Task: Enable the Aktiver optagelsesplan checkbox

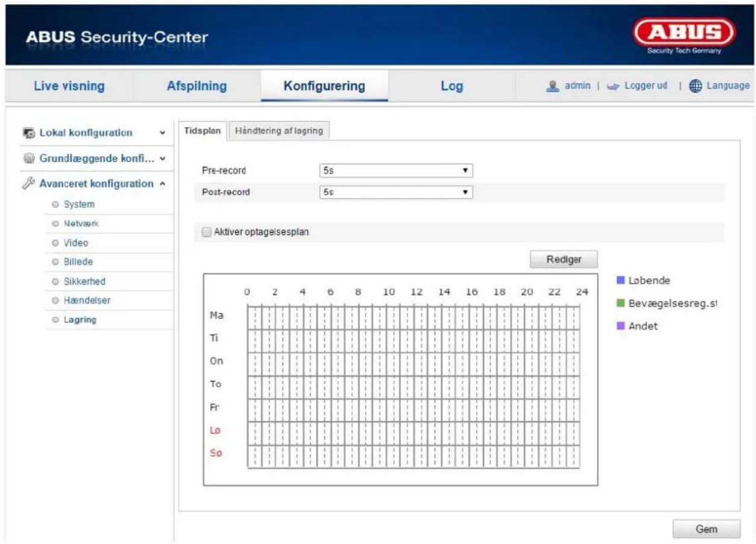Action: tap(207, 232)
